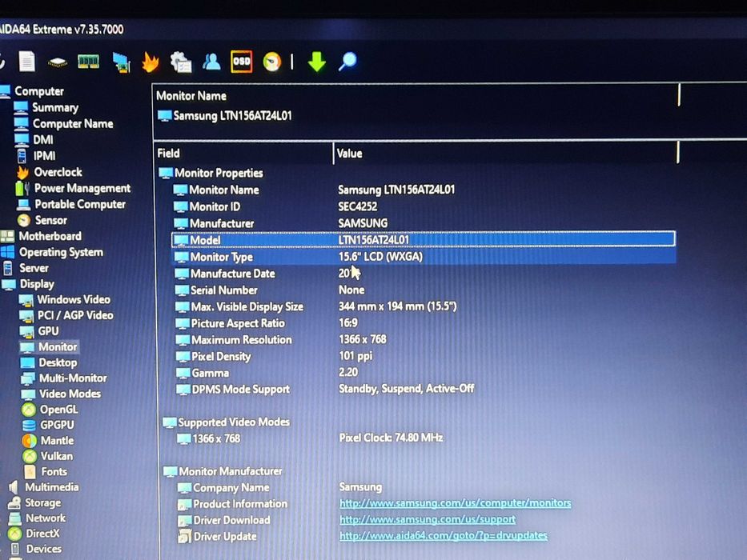Select the Monitor tree item

click(x=49, y=346)
